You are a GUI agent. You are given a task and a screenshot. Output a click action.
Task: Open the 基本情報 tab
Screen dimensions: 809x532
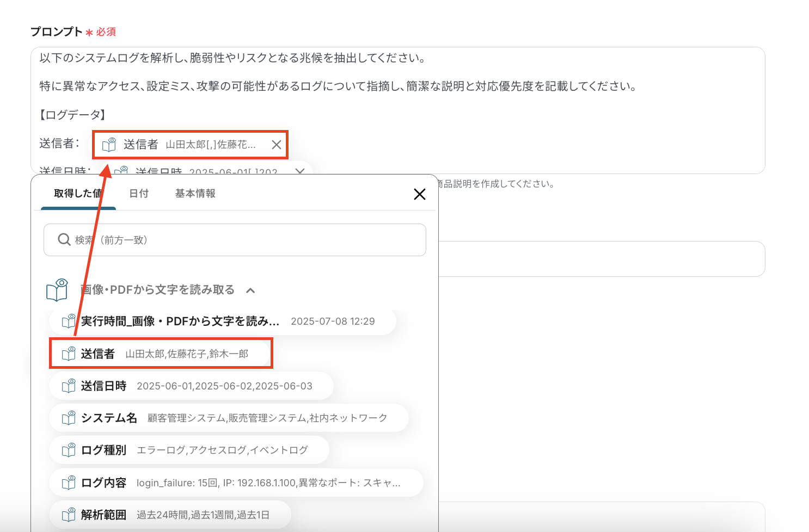195,194
